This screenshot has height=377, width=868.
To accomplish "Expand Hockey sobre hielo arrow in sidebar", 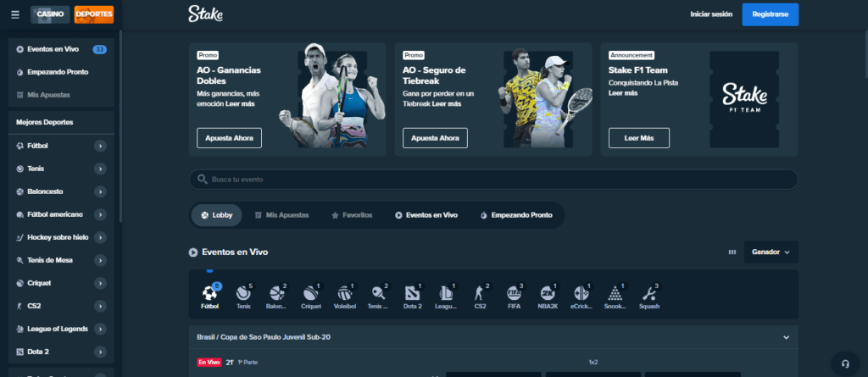I will pyautogui.click(x=100, y=237).
